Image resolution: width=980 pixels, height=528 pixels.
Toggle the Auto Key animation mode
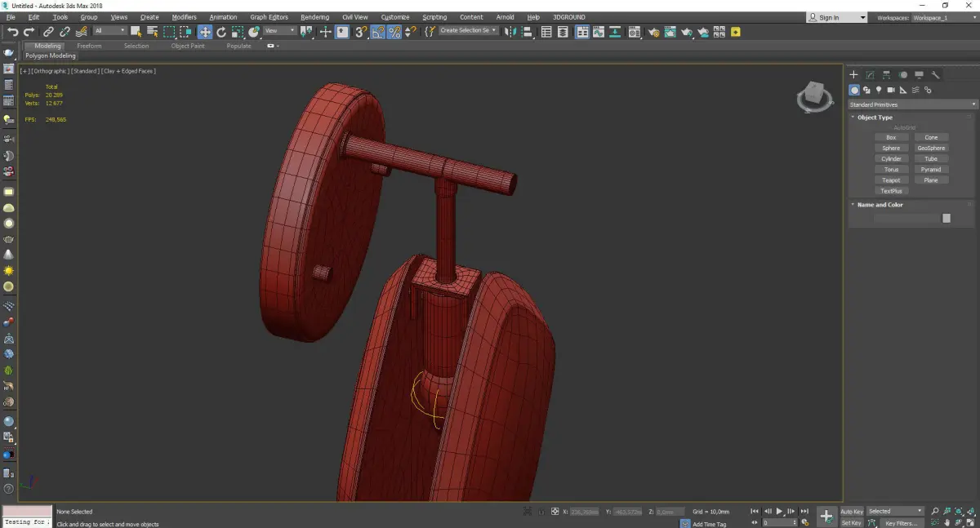click(x=852, y=512)
